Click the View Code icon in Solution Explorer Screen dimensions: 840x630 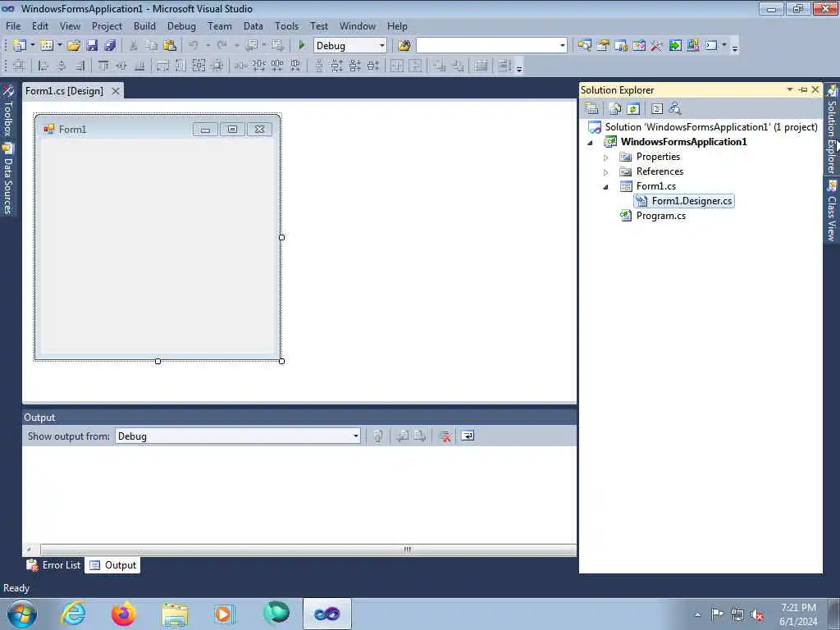click(657, 109)
